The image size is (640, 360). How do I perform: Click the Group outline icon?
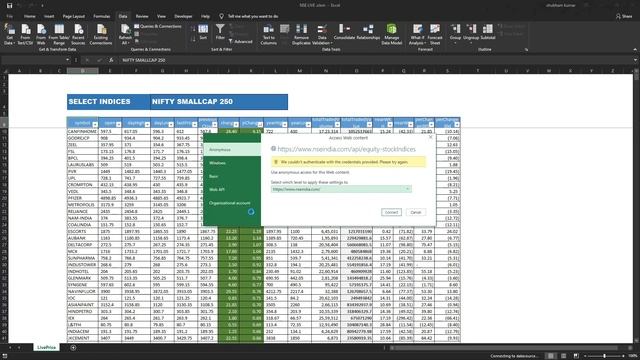coord(456,33)
